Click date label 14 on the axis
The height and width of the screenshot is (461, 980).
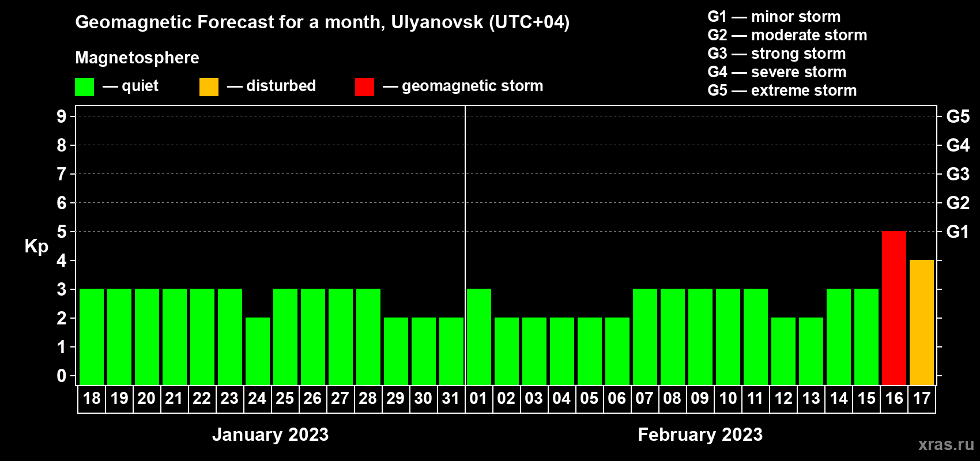(x=839, y=399)
